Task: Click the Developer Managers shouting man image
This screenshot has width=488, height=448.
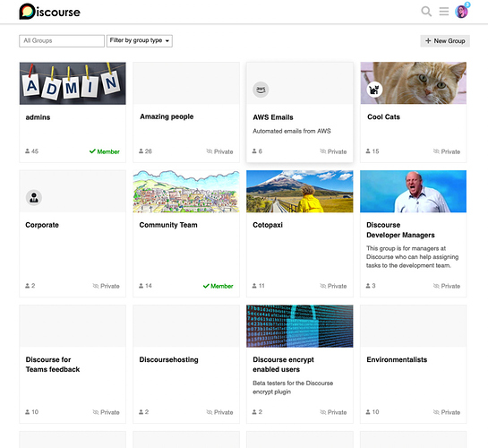Action: point(414,191)
